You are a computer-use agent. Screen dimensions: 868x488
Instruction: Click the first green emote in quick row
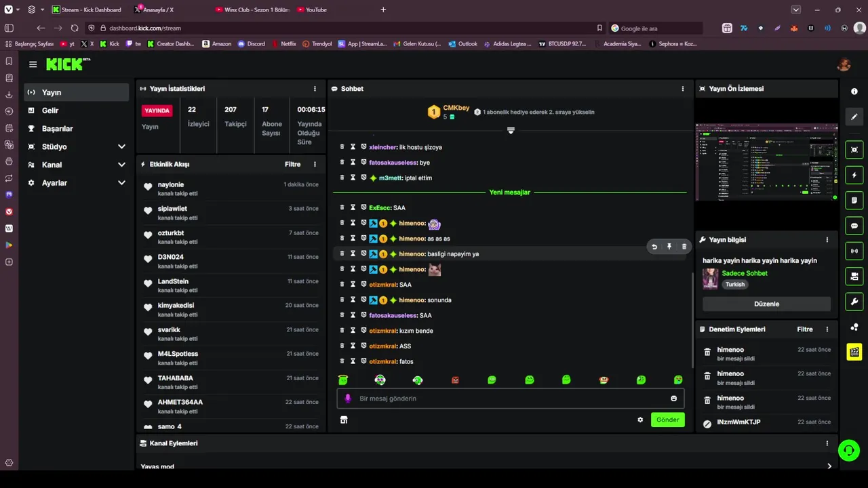coord(343,380)
